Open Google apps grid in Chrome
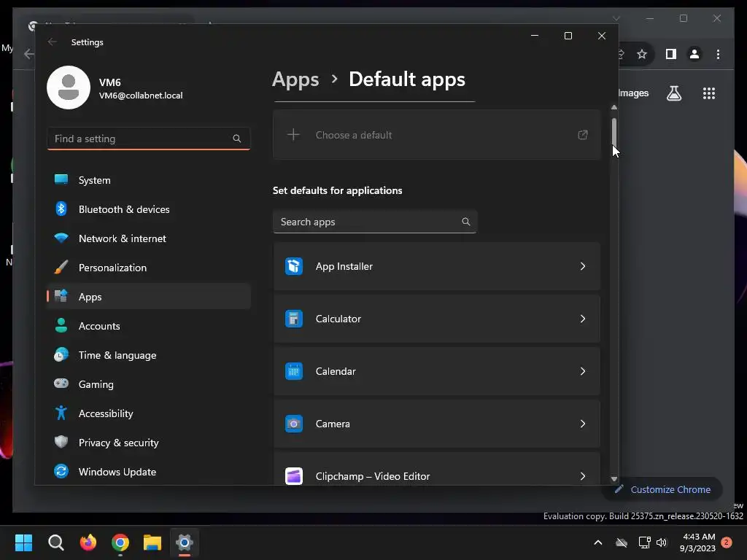The image size is (747, 560). (709, 93)
